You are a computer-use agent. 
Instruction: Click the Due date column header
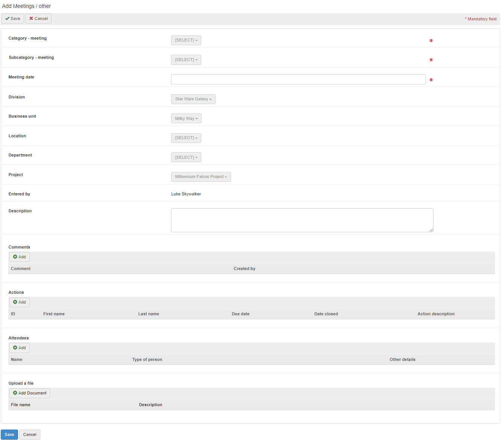coord(241,314)
